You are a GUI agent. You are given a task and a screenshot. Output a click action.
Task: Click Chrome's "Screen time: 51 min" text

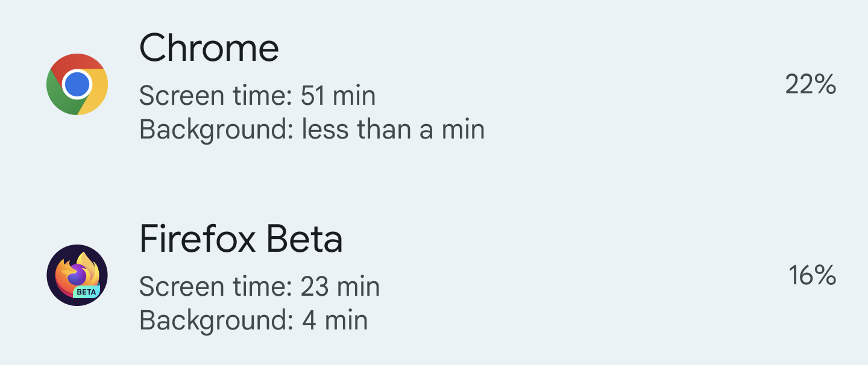257,96
